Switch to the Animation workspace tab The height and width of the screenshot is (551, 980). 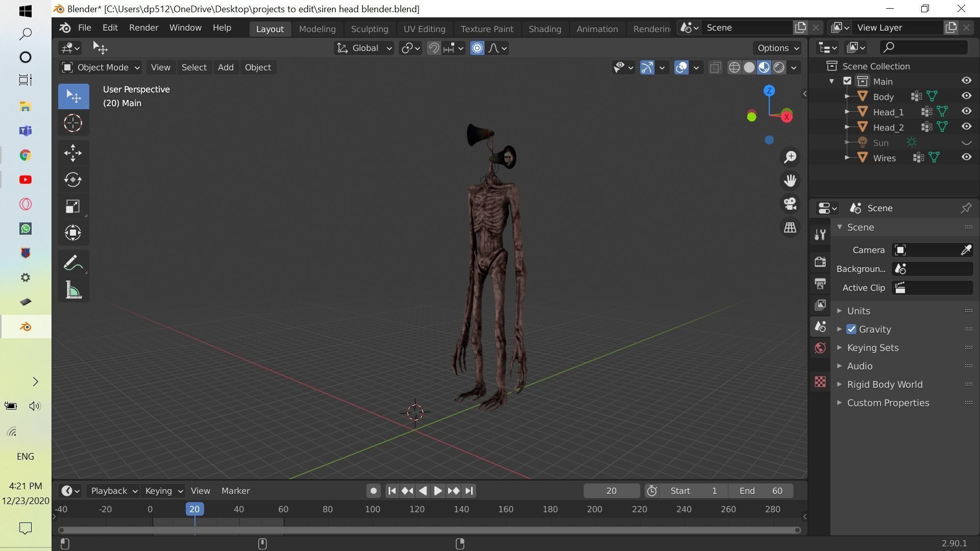click(x=597, y=29)
